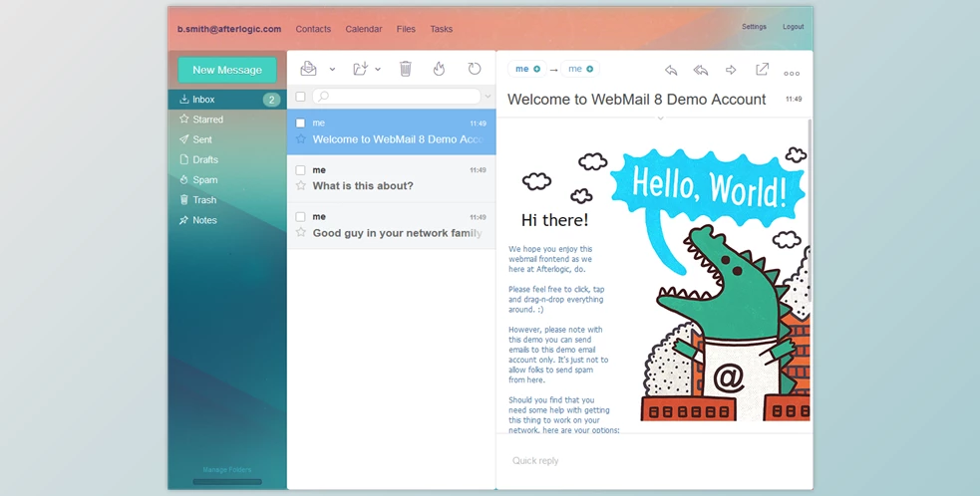This screenshot has height=496, width=980.
Task: Open the Notes folder
Action: tap(227, 220)
